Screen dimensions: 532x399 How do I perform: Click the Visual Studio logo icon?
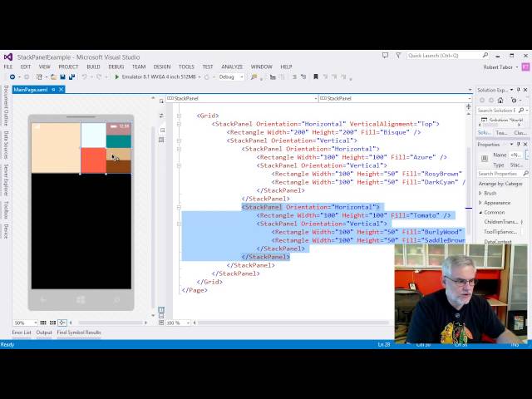pos(8,57)
